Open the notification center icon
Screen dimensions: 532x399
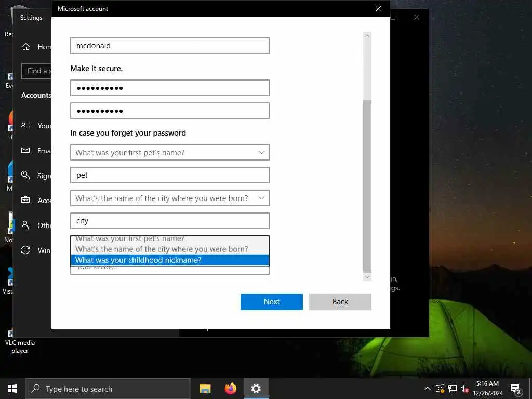(515, 389)
